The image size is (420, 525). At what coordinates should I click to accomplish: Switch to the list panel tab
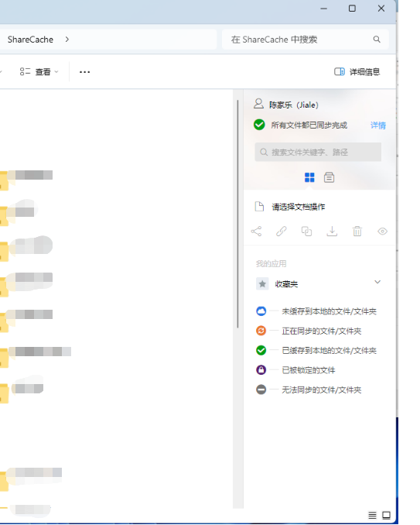coord(329,177)
